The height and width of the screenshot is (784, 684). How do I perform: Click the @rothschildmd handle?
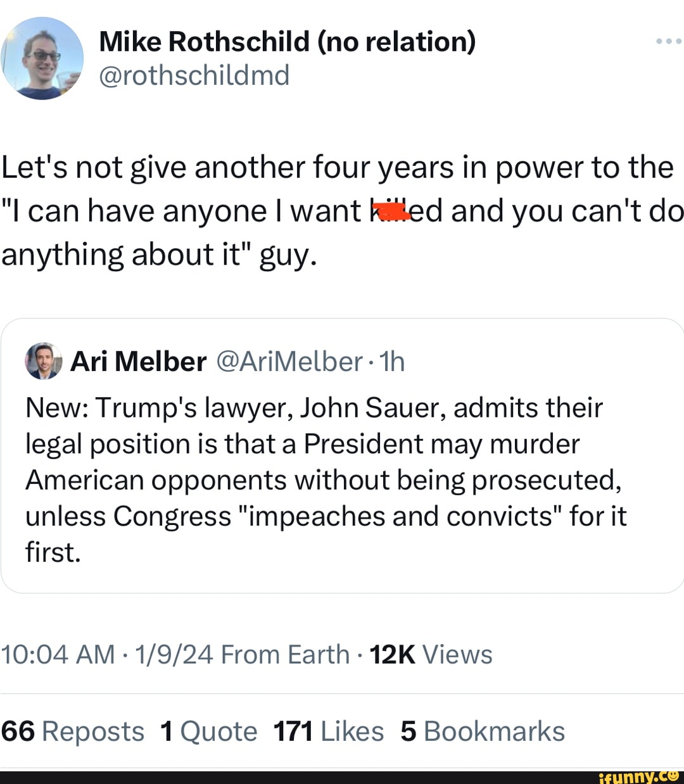[x=194, y=75]
